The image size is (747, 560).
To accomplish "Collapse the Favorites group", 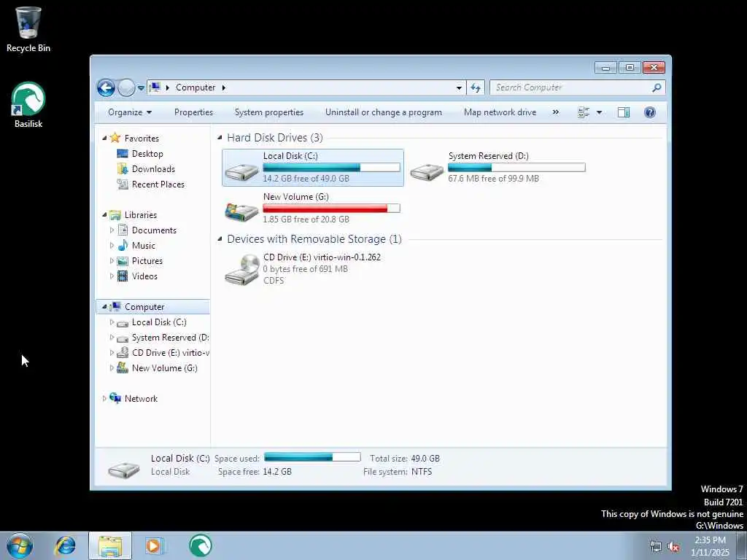I will (104, 138).
